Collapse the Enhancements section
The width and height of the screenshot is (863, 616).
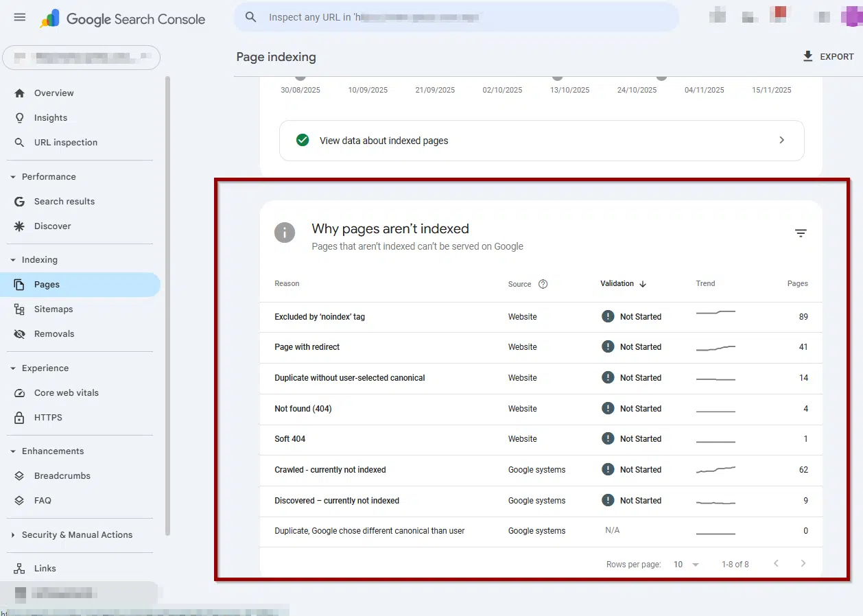point(12,451)
